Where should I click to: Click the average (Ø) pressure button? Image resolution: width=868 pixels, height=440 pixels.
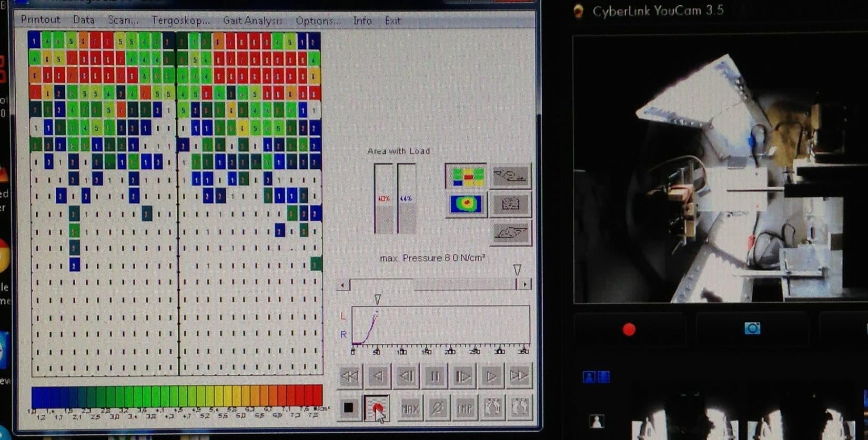437,408
